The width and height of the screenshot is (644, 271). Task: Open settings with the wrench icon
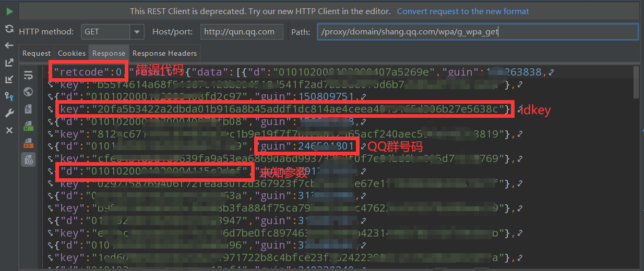(x=9, y=113)
